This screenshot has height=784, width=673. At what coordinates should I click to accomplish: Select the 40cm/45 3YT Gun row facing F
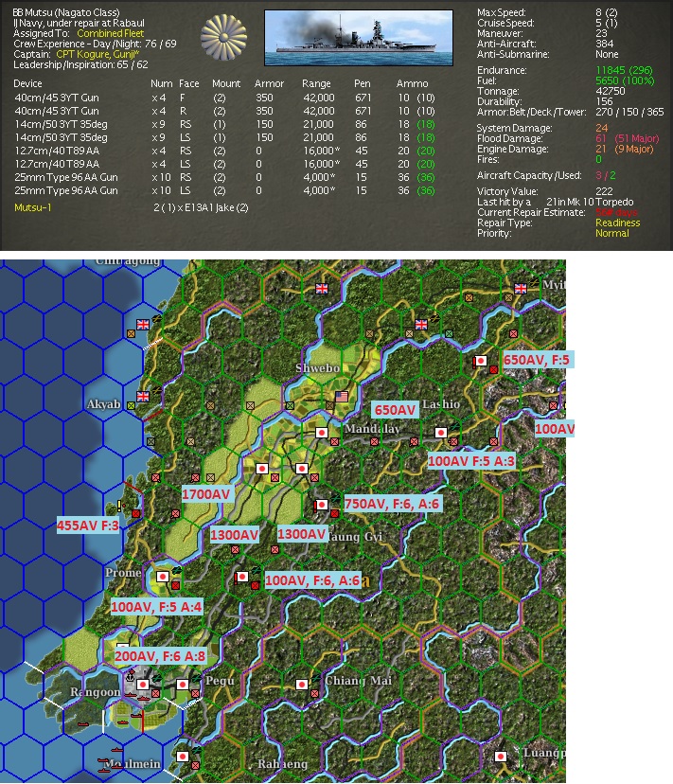click(x=224, y=98)
